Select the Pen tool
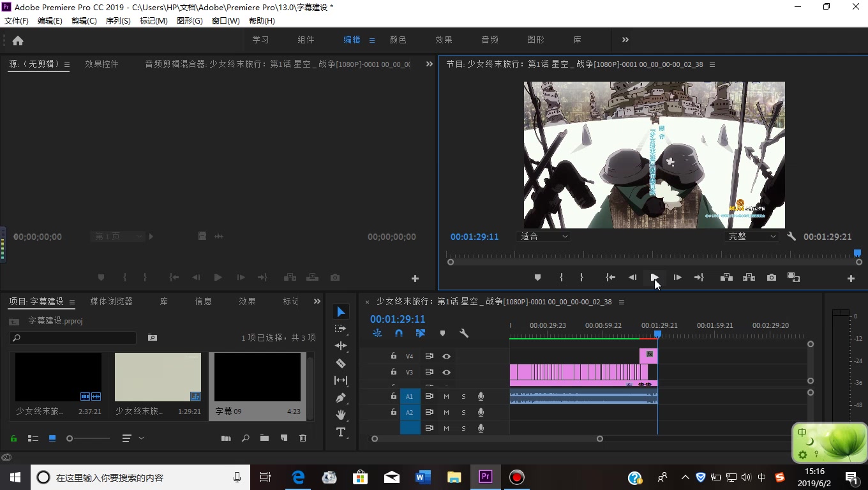Viewport: 868px width, 490px height. (x=341, y=397)
